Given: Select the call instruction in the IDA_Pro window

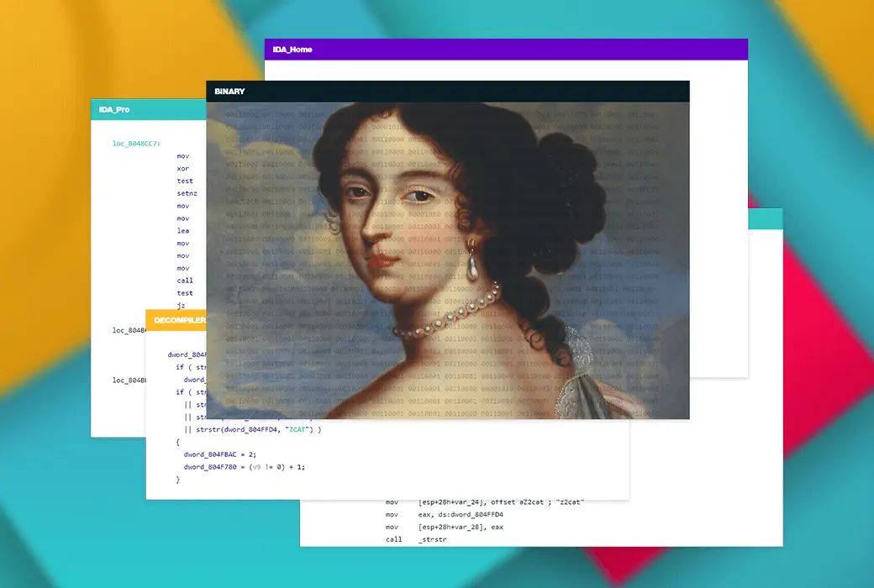Looking at the screenshot, I should click(x=185, y=281).
